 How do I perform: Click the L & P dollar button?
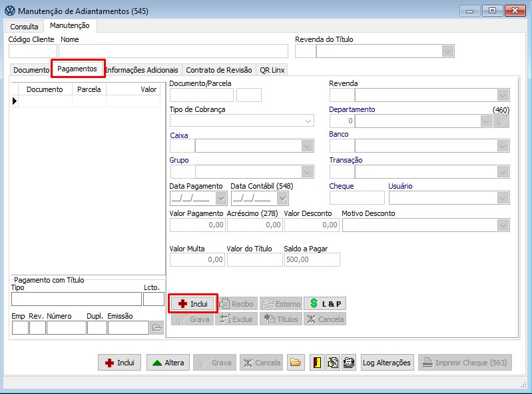click(x=325, y=303)
